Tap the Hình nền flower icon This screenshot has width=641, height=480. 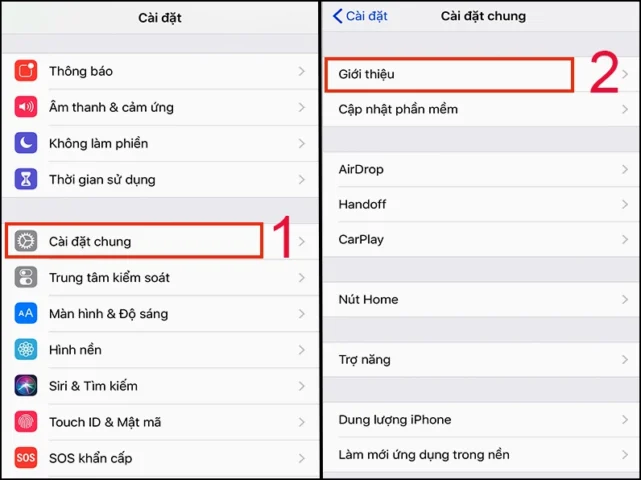point(26,349)
